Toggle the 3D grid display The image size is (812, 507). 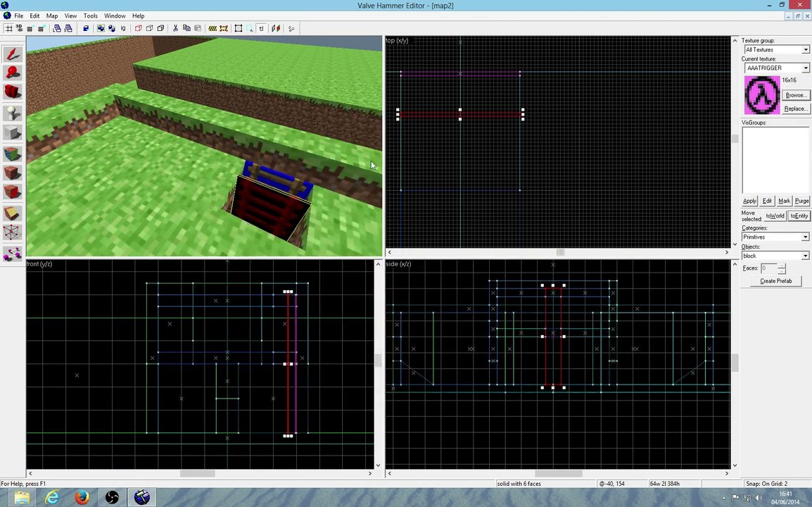(x=19, y=28)
